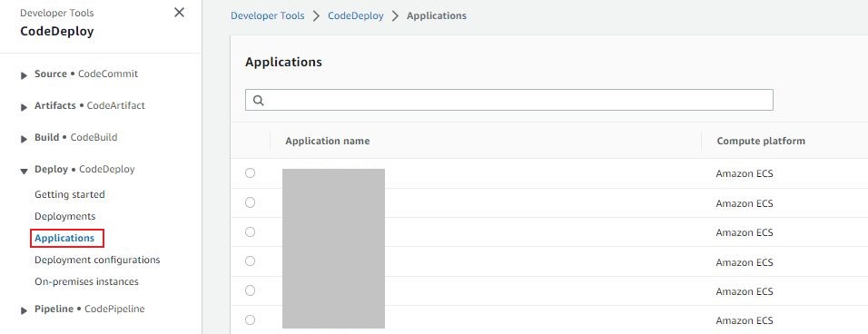Expand the Pipeline CodePipeline section
Screen dimensions: 868x334
(24, 310)
